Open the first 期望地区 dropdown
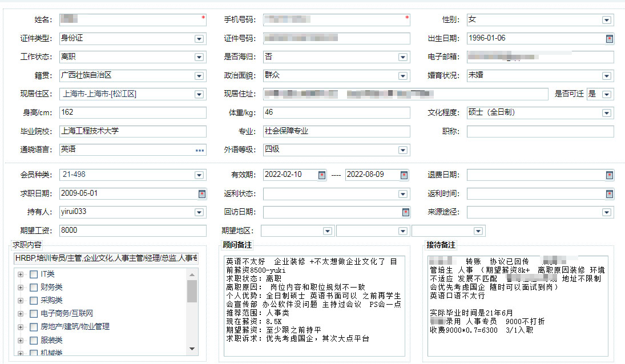 click(x=327, y=231)
